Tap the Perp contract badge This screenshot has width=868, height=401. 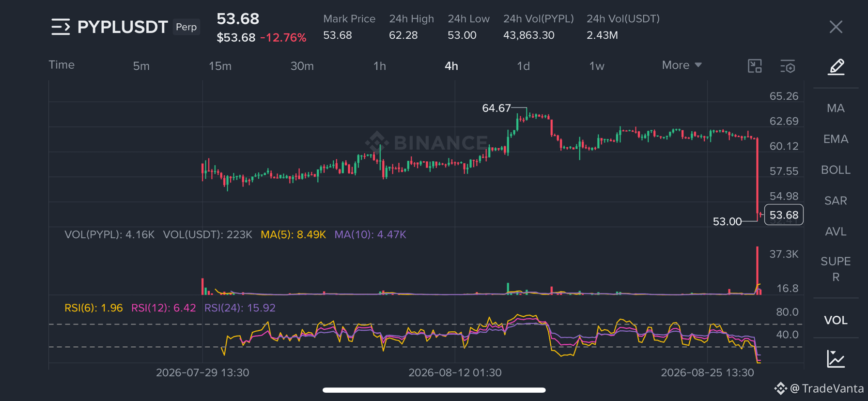tap(186, 27)
